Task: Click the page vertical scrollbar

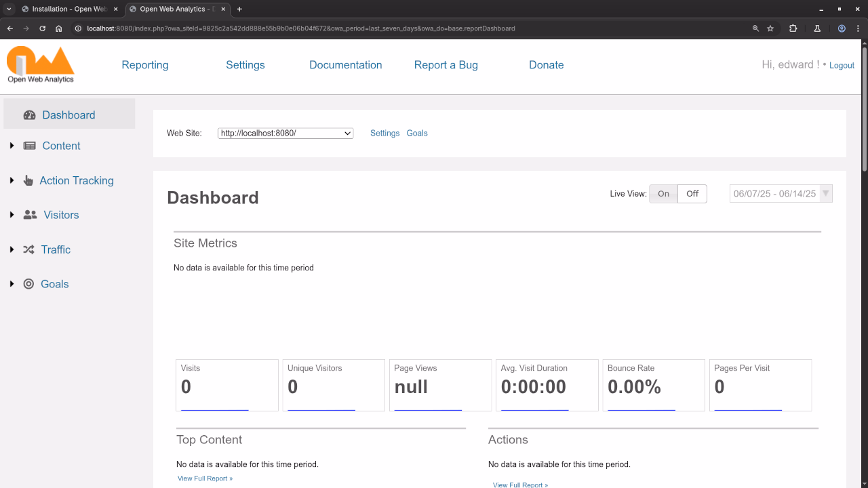Action: tap(864, 108)
